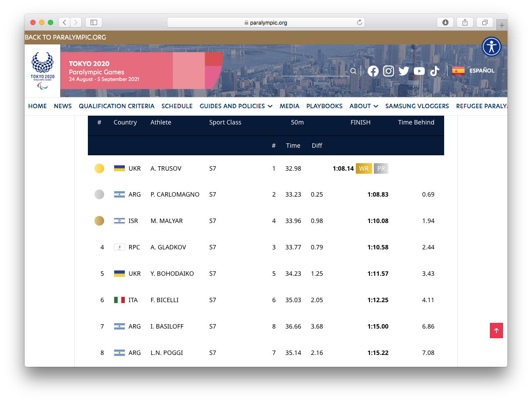Screen dimensions: 532x402
Task: Click the site search input field
Action: (315, 71)
